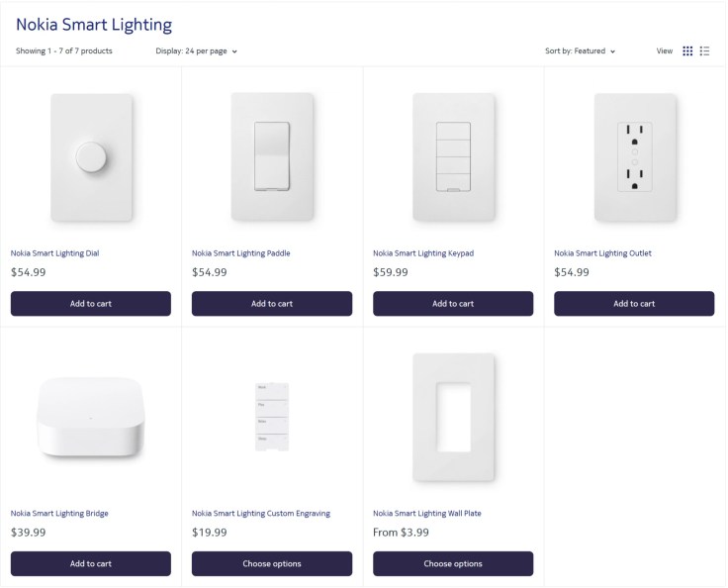
Task: Switch to list view icon
Action: click(704, 50)
